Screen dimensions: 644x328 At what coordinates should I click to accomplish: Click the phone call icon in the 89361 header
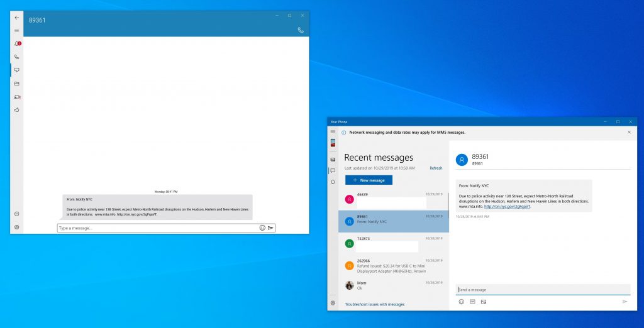click(x=301, y=30)
